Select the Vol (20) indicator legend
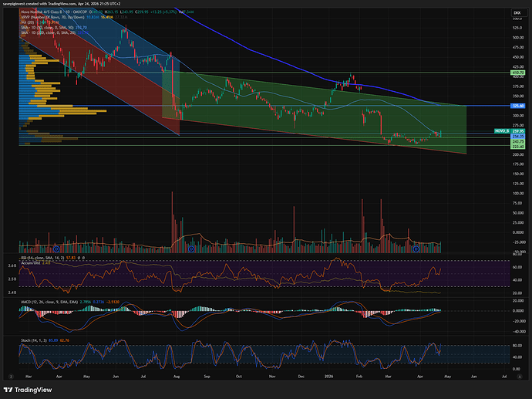The image size is (532, 399). (x=31, y=24)
